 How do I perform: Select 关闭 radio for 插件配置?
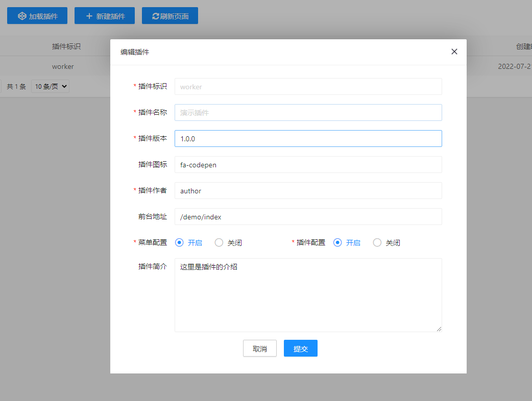[x=377, y=243]
